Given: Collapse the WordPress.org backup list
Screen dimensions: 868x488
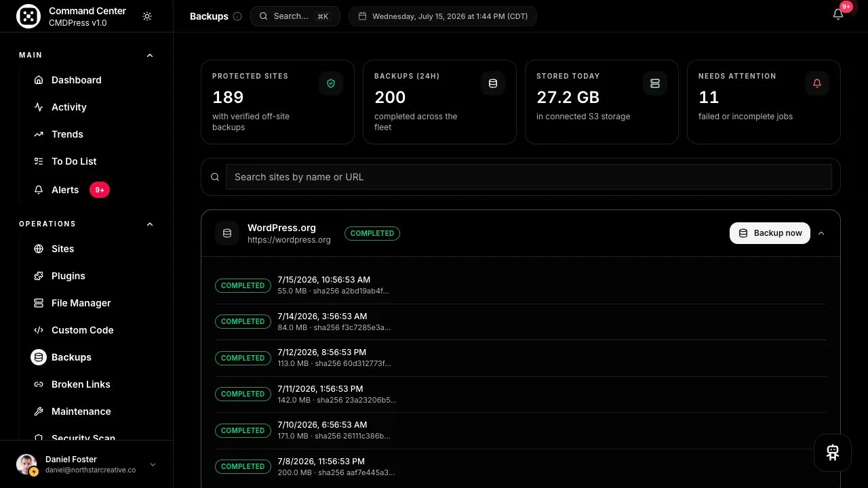Looking at the screenshot, I should pos(821,233).
